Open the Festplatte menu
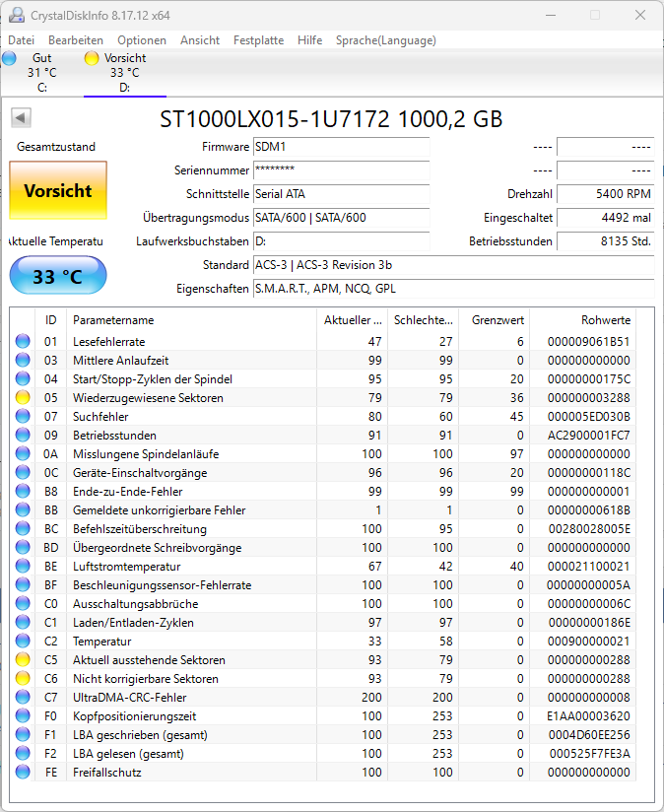The image size is (664, 812). pyautogui.click(x=258, y=39)
